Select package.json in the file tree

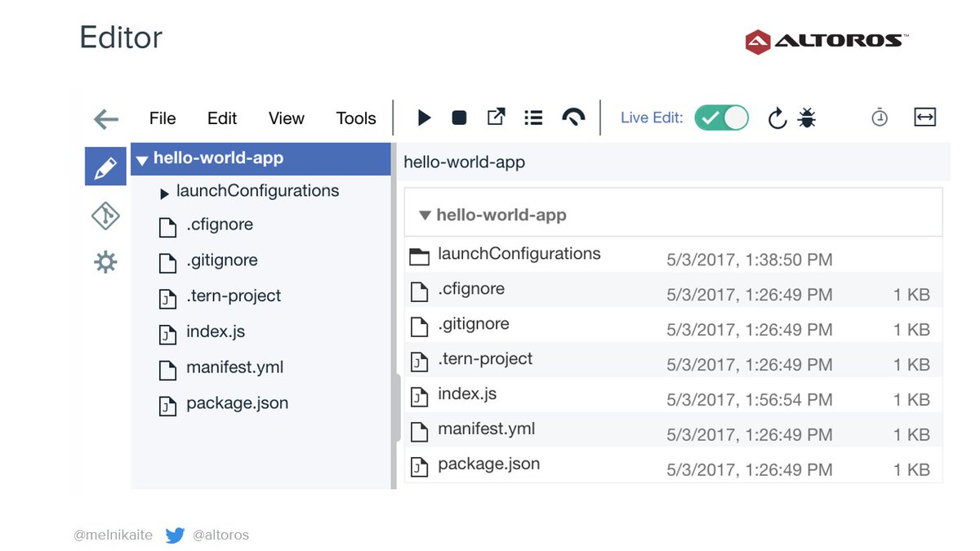pos(237,403)
